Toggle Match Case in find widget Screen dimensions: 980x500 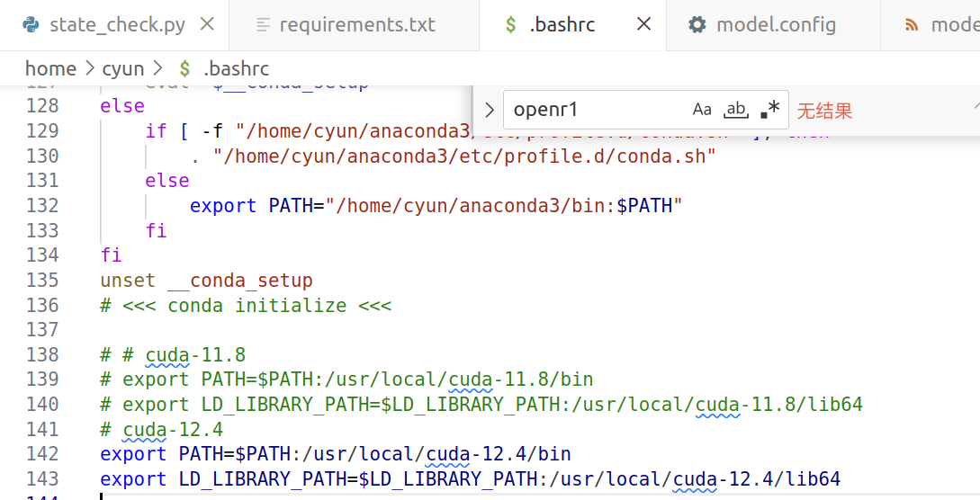(702, 110)
